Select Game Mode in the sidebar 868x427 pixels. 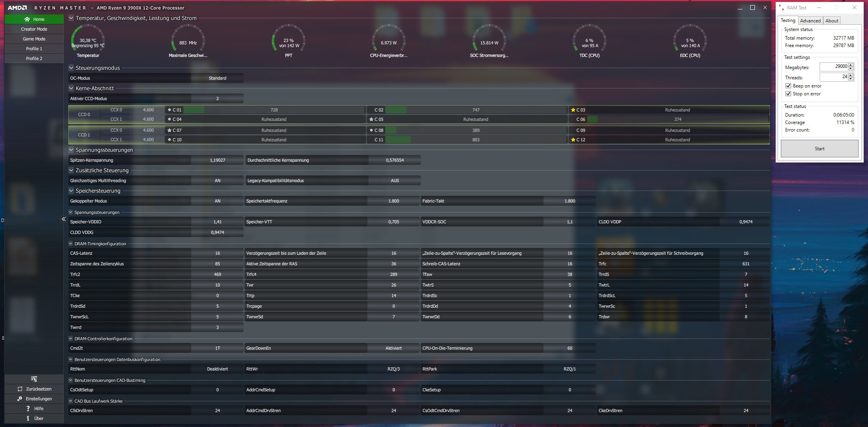tap(34, 39)
